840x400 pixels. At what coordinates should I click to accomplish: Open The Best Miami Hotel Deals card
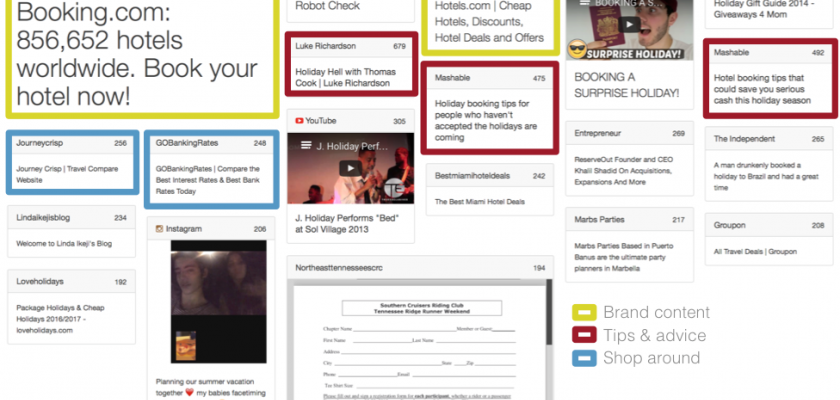[x=490, y=202]
